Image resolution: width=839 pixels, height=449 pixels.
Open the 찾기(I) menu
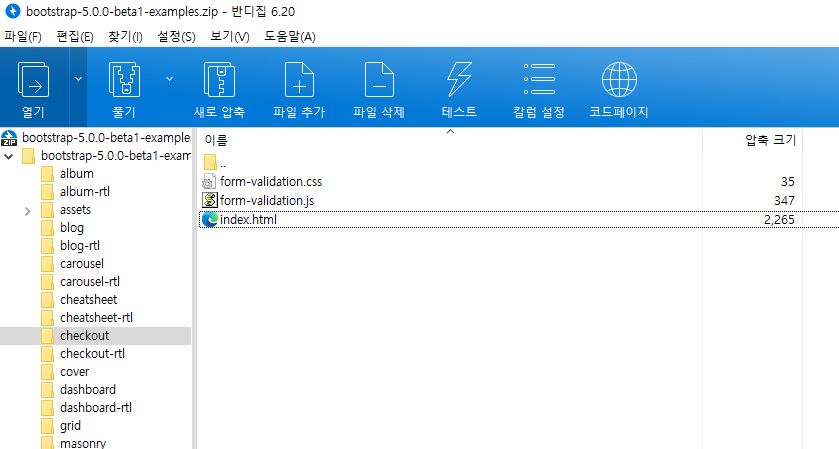pos(125,36)
